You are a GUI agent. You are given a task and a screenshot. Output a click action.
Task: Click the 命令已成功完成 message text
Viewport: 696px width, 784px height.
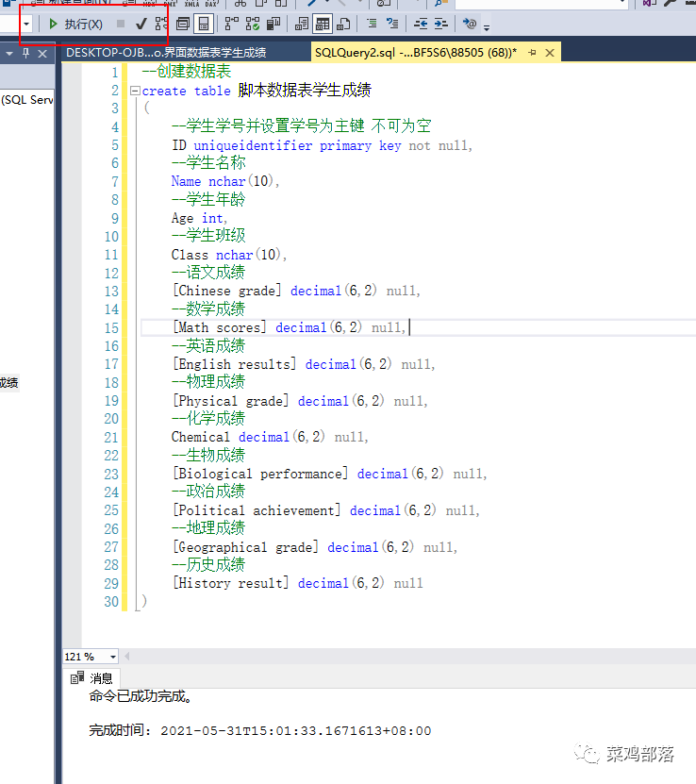(x=141, y=696)
